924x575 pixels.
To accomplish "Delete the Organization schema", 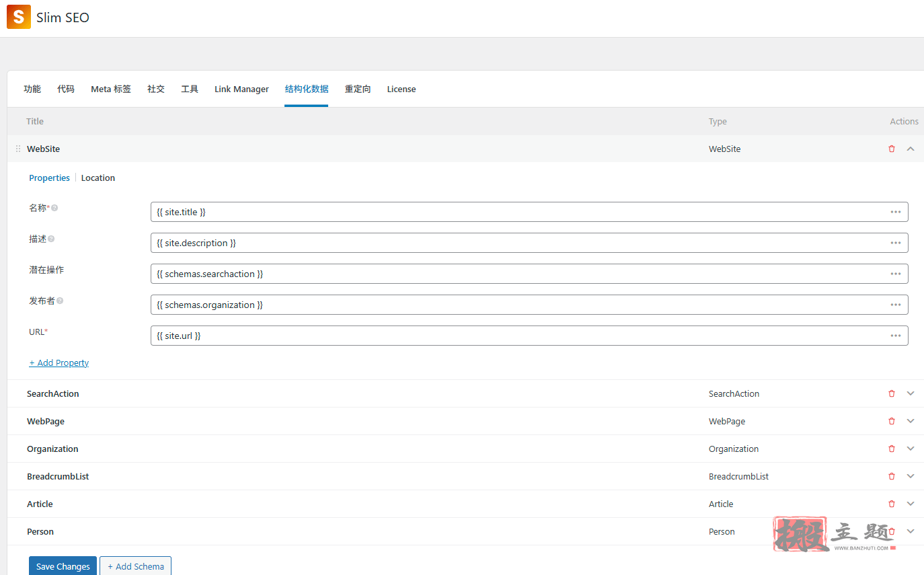I will [x=892, y=449].
